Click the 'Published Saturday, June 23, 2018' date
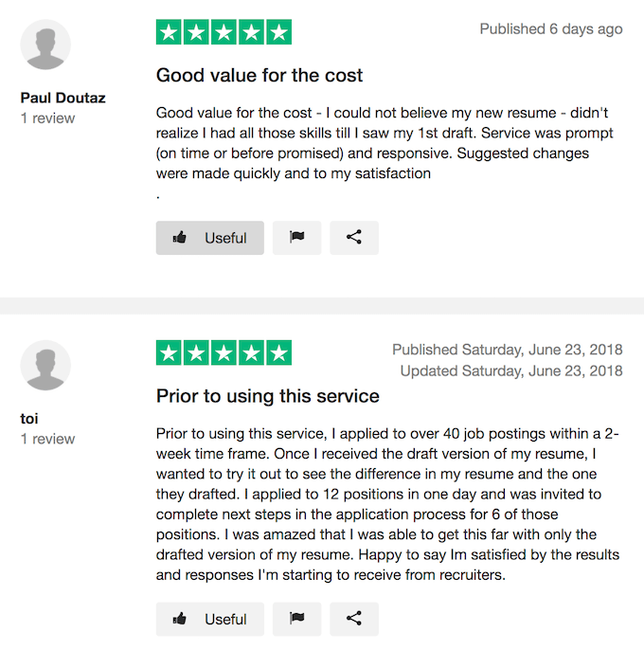644x650 pixels. pyautogui.click(x=508, y=350)
